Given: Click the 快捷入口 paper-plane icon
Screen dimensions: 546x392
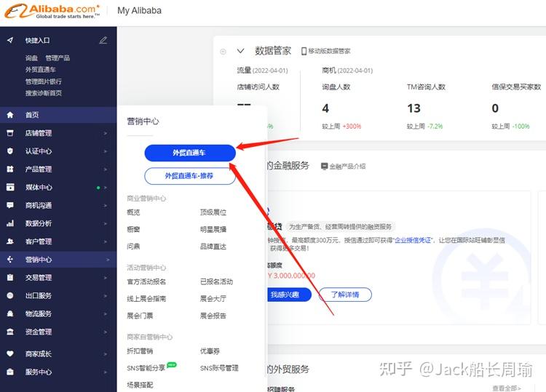Looking at the screenshot, I should 10,40.
